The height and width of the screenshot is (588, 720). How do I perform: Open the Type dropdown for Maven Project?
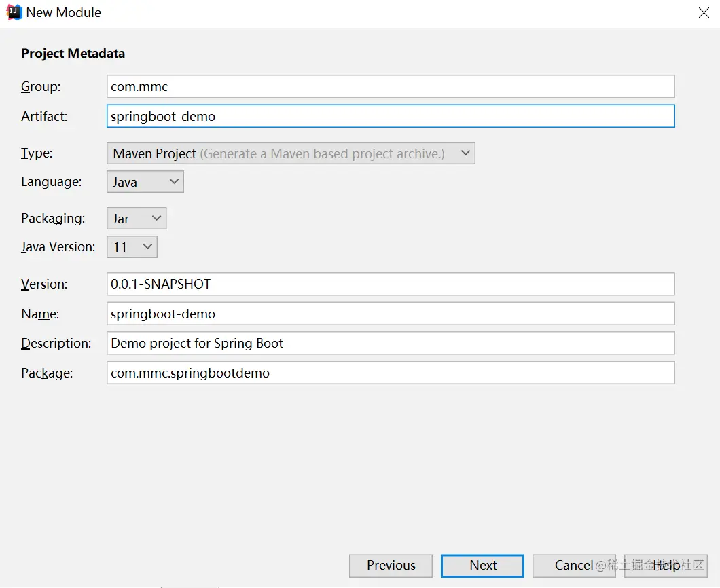[x=291, y=153]
